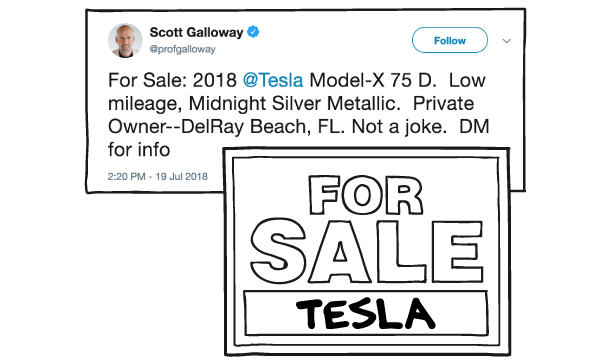The width and height of the screenshot is (612, 364).
Task: Click the outlined word FOR on the sign
Action: click(x=365, y=195)
